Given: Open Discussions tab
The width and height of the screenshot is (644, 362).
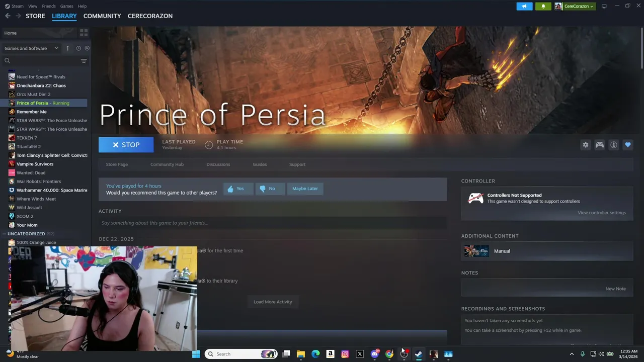Looking at the screenshot, I should [x=218, y=164].
